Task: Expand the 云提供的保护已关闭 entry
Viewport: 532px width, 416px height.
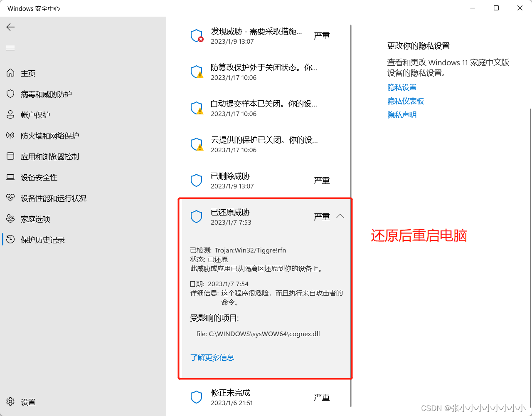Action: point(264,144)
